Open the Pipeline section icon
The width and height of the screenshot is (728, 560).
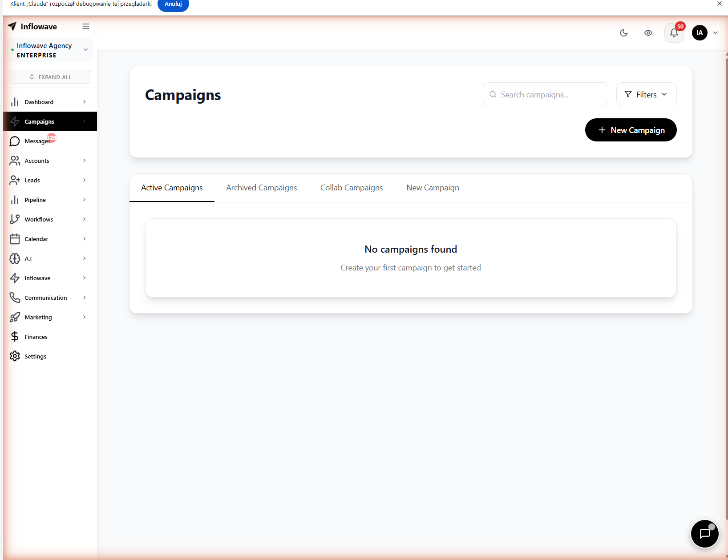15,200
